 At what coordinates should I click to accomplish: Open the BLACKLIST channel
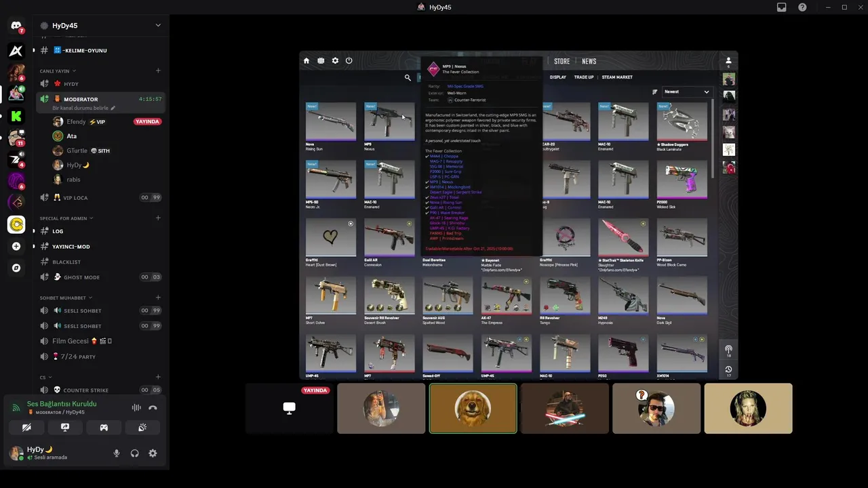(x=102, y=262)
